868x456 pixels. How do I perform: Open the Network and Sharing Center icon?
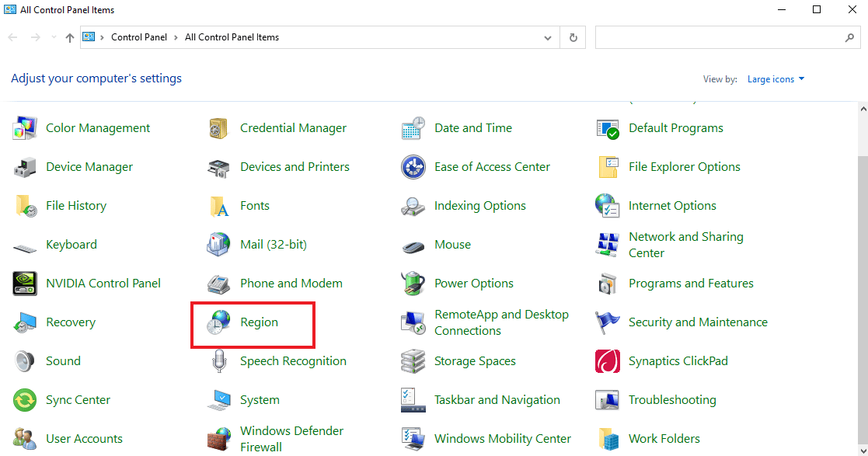click(x=607, y=245)
